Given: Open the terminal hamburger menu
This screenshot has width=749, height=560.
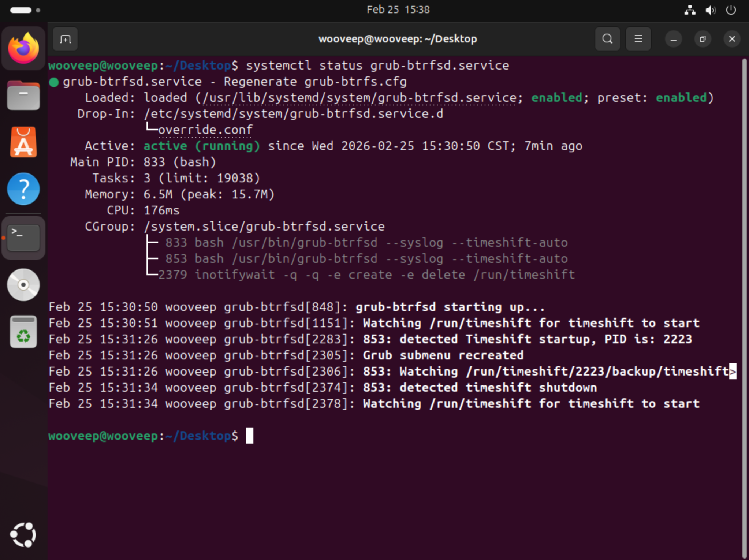Looking at the screenshot, I should [x=638, y=39].
